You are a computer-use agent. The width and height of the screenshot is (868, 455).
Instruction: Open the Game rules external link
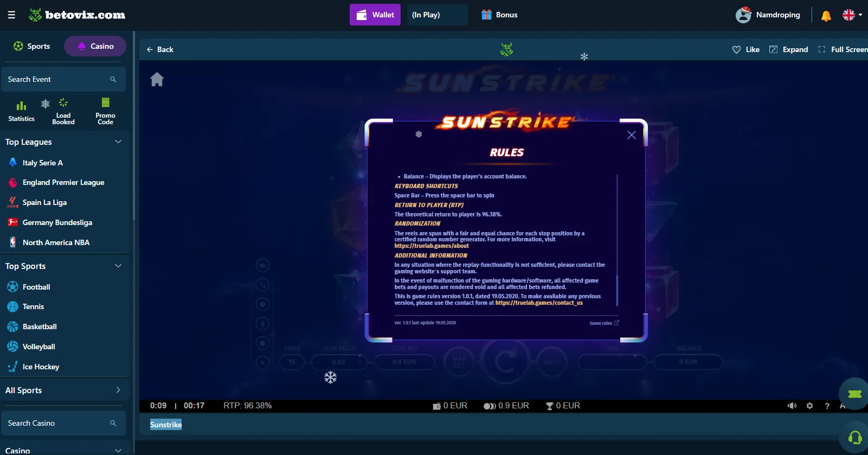click(604, 323)
